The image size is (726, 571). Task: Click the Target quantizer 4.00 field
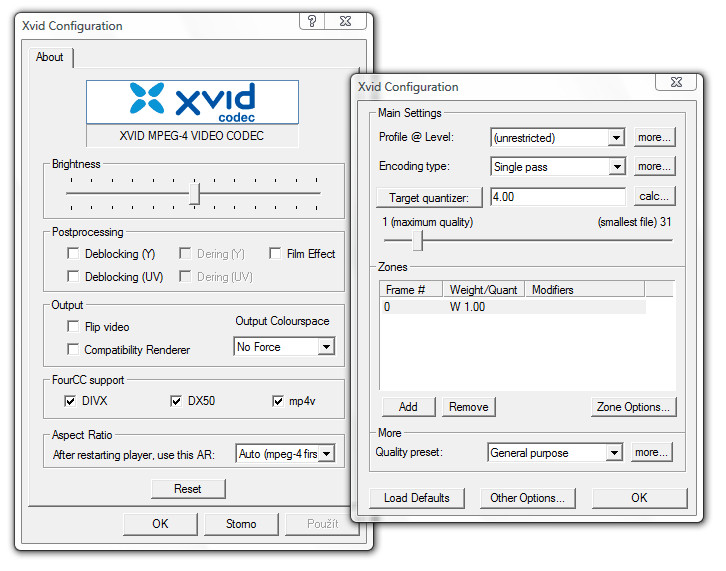(558, 197)
